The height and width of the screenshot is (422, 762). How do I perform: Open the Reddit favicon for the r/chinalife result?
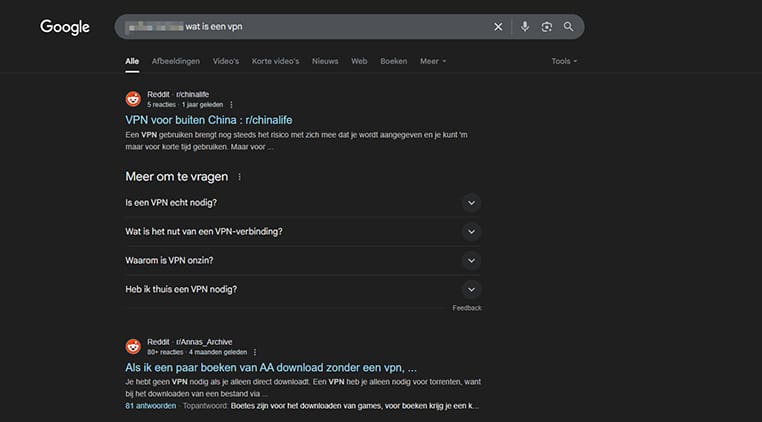coord(133,99)
